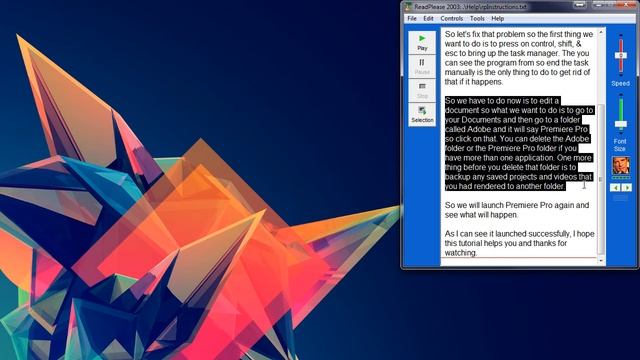640x360 pixels.
Task: Click the line 'As I can see it launched successfully, I hope'
Action: [519, 234]
